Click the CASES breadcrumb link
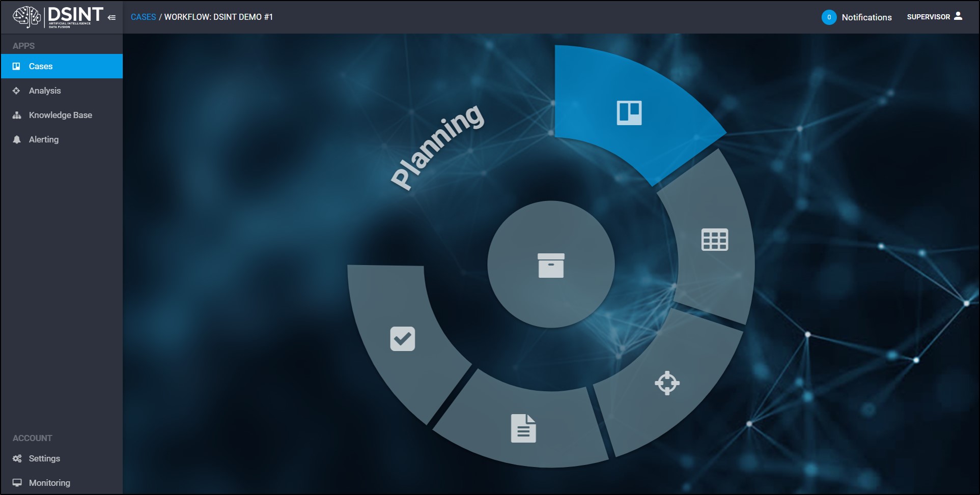 pyautogui.click(x=143, y=17)
